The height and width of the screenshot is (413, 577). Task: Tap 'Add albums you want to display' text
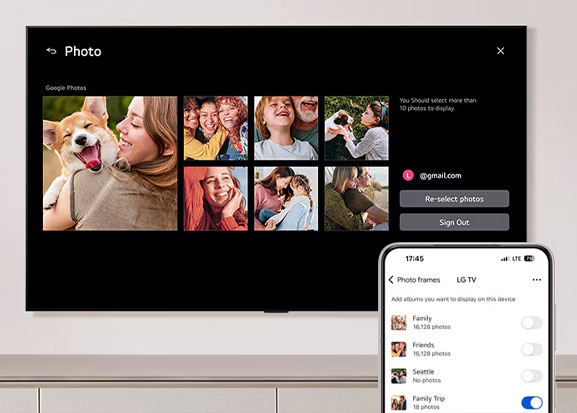tap(453, 299)
